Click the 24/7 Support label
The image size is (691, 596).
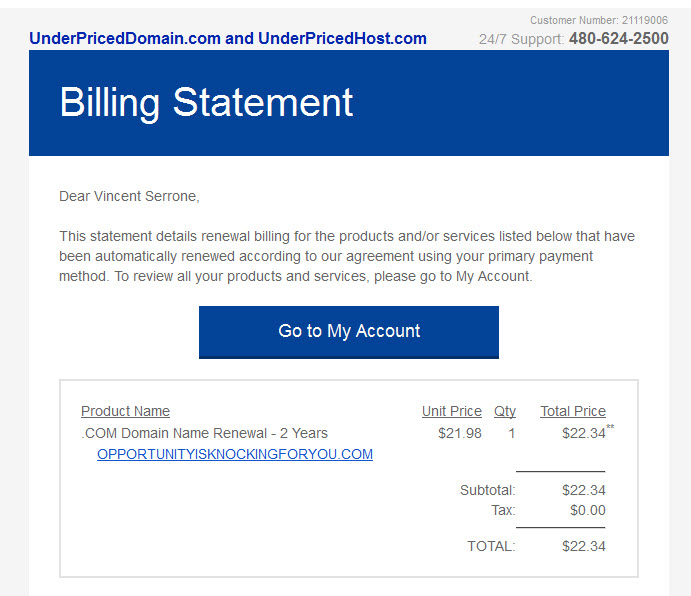coord(521,39)
